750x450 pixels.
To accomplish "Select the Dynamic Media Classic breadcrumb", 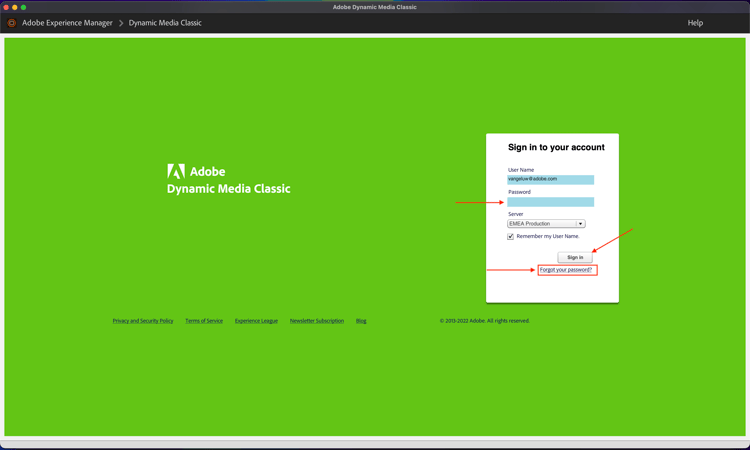I will 165,23.
